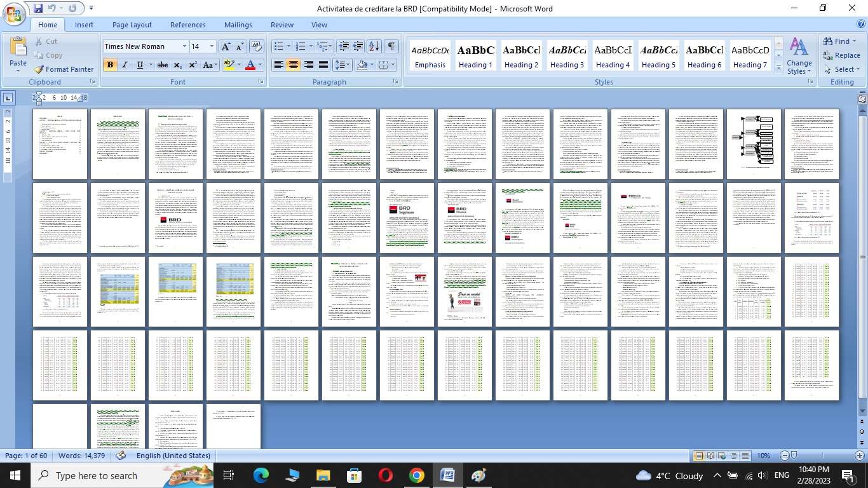Screen dimensions: 868x488
Task: Expand the Change Styles menu
Action: point(799,57)
